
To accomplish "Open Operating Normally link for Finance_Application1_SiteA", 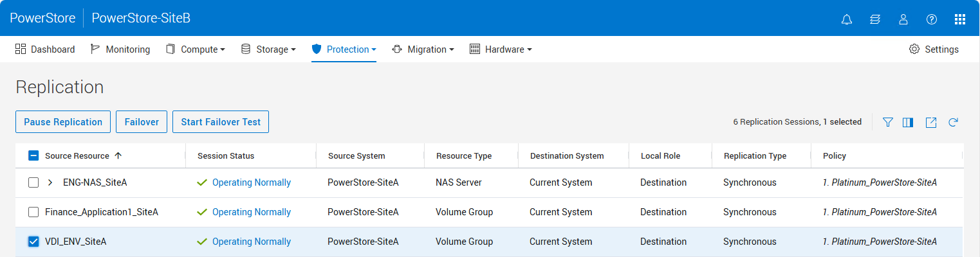I will pos(252,212).
